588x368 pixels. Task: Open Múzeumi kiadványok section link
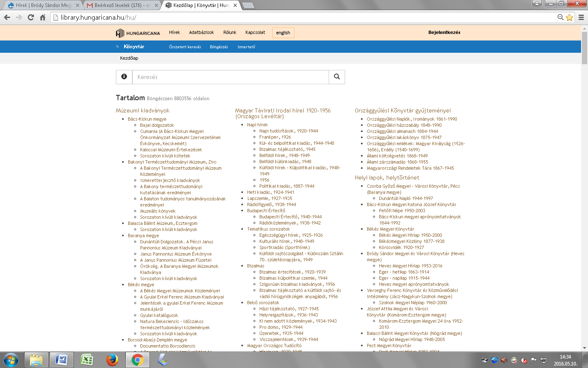143,110
